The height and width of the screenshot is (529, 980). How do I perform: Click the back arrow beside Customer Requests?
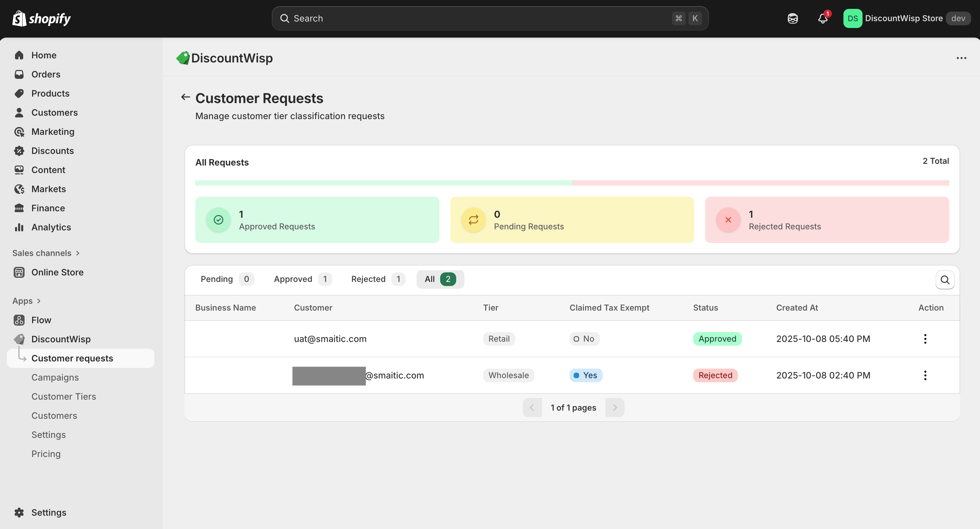coord(185,97)
